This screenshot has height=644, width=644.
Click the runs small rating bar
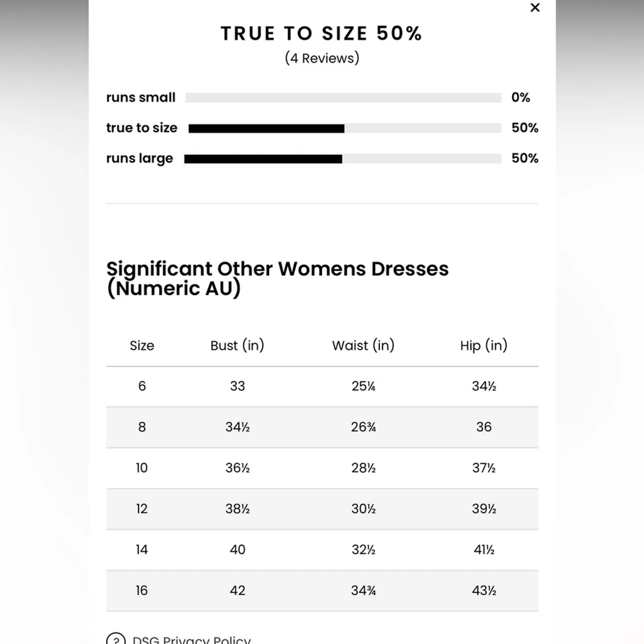343,98
